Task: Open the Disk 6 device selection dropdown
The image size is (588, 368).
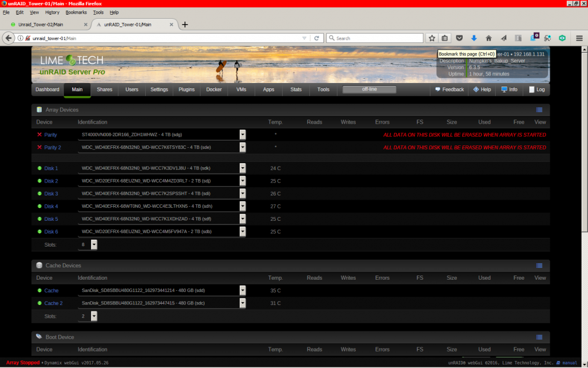Action: 243,231
